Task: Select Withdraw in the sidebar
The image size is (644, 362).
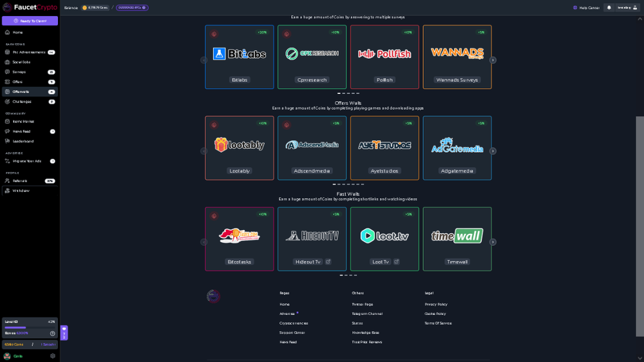Action: click(21, 191)
